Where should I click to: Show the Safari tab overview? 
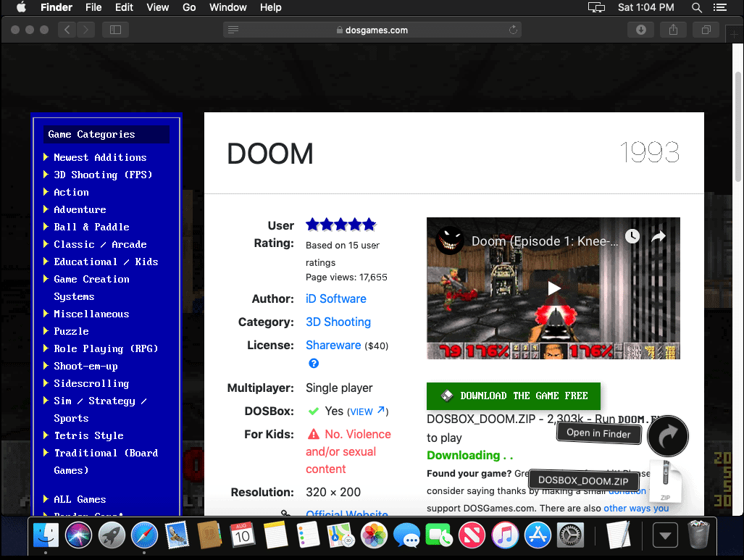[x=706, y=30]
